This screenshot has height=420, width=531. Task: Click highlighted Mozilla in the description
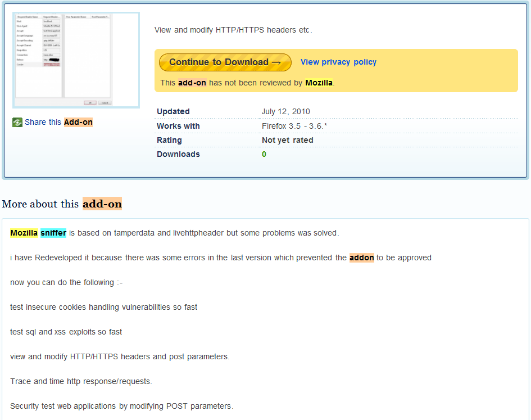24,233
